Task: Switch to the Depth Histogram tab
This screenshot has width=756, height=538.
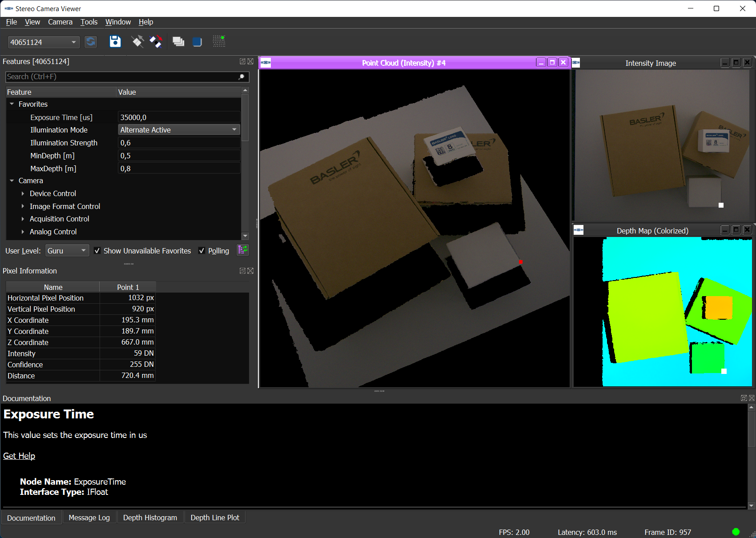Action: (150, 518)
